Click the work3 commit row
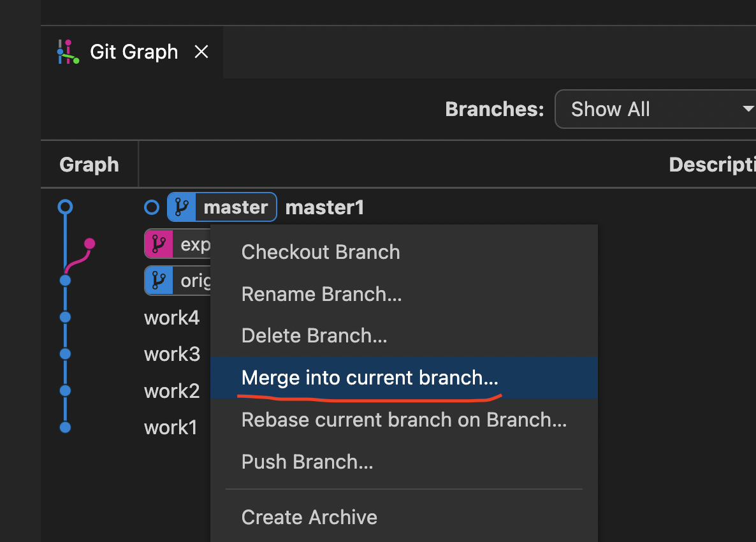 point(171,355)
